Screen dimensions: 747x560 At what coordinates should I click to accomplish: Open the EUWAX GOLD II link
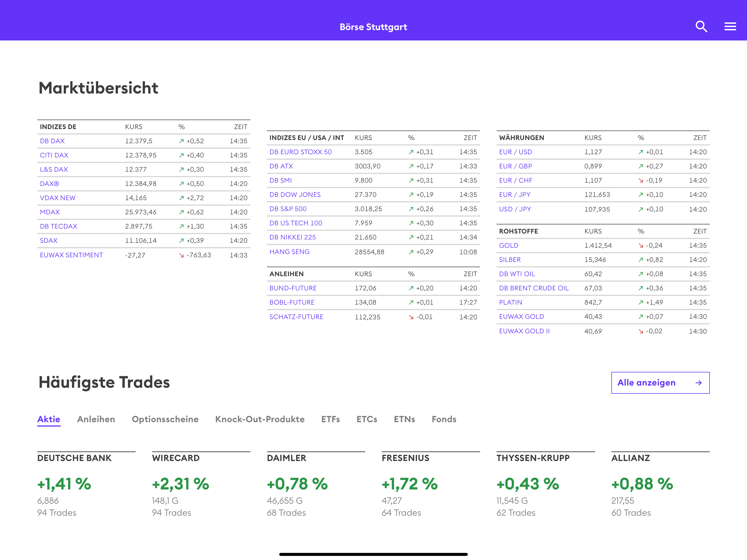coord(524,331)
